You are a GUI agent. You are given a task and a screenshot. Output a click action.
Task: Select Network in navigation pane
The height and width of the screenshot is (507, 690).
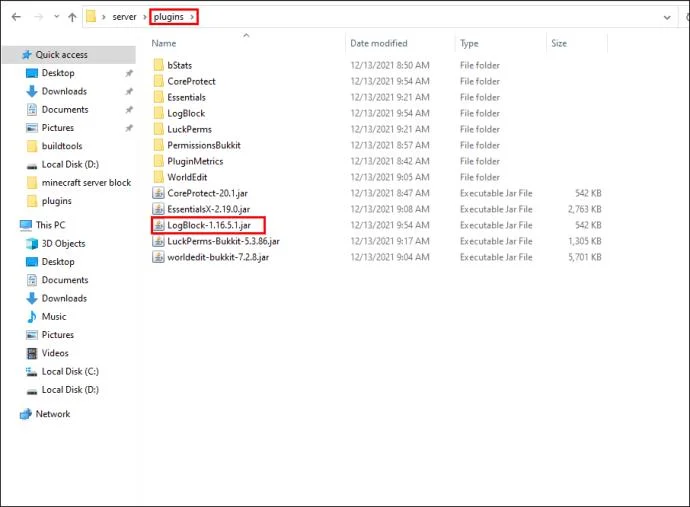(52, 414)
